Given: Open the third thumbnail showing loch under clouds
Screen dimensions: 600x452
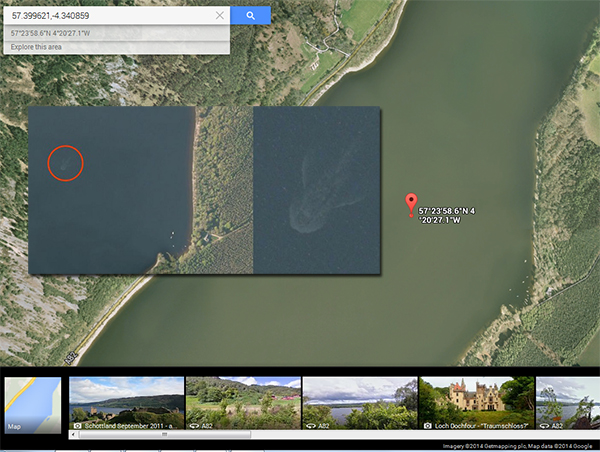Looking at the screenshot, I should pyautogui.click(x=360, y=403).
